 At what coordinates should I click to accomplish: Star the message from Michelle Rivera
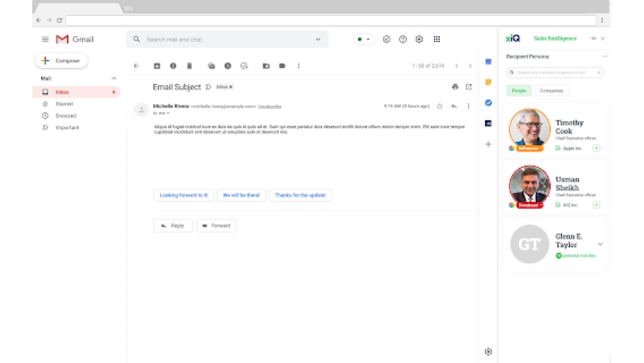pos(439,106)
